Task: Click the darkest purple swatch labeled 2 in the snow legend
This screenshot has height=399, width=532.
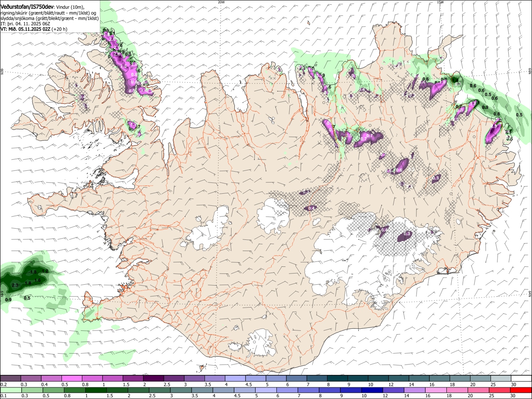Action: pos(153,379)
